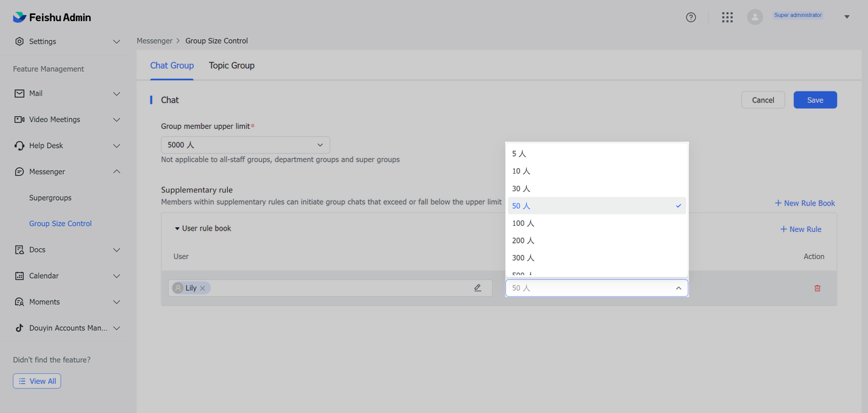
Task: Delete the Lily rule row
Action: tap(817, 288)
